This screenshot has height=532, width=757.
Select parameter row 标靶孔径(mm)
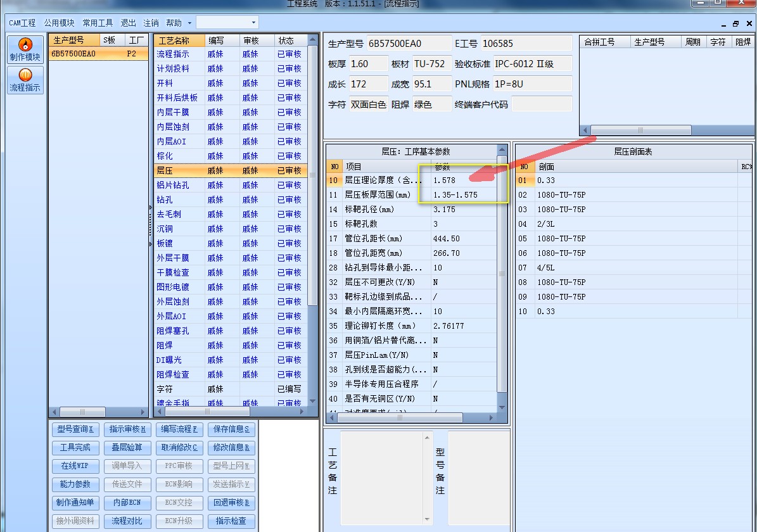412,210
